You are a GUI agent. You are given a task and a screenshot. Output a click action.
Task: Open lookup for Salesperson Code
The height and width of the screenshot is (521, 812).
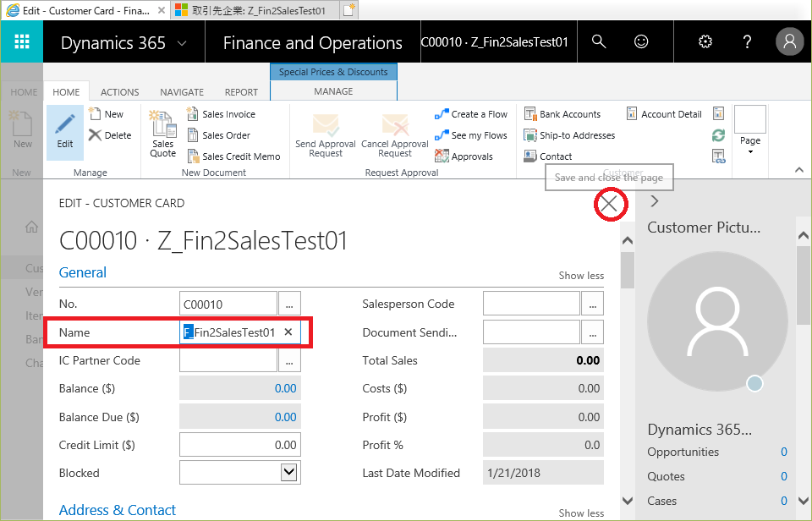point(592,304)
